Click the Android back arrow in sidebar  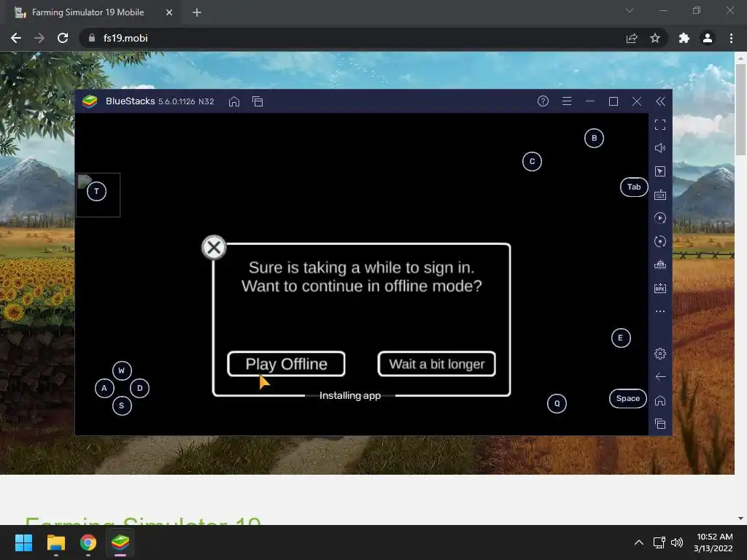pos(659,377)
